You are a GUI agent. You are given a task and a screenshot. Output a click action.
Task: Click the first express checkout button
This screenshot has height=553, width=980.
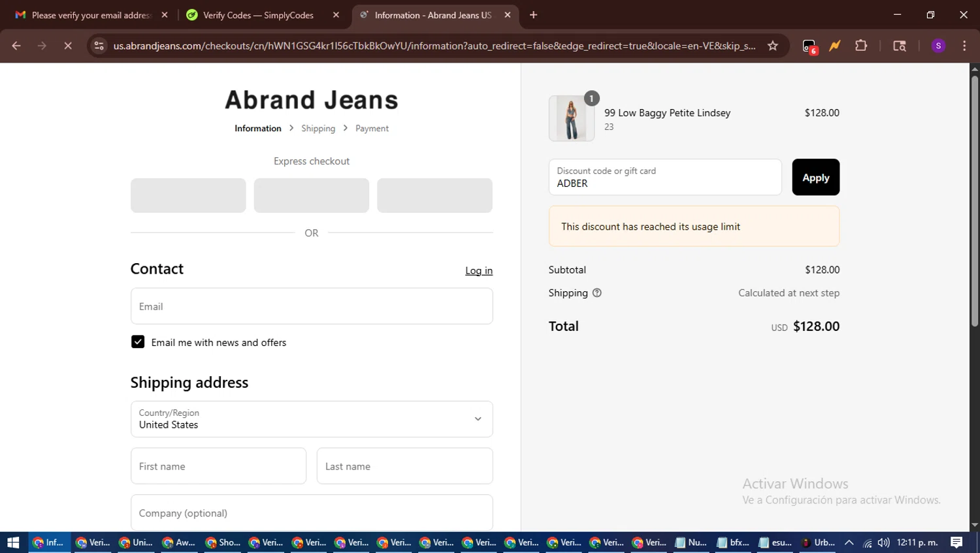coord(188,195)
